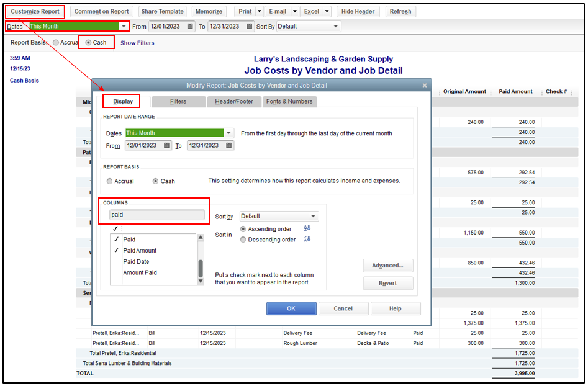Image resolution: width=588 pixels, height=386 pixels.
Task: Click the Help button
Action: click(396, 309)
